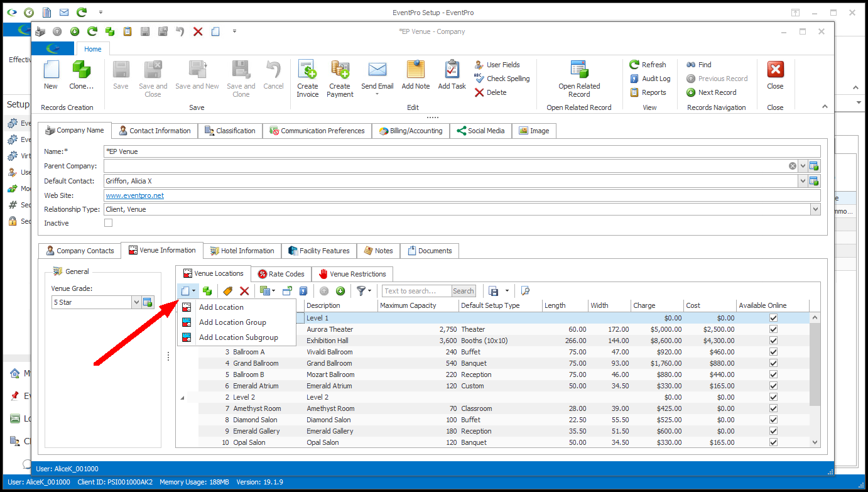
Task: Click the Send Email envelope icon
Action: (377, 69)
